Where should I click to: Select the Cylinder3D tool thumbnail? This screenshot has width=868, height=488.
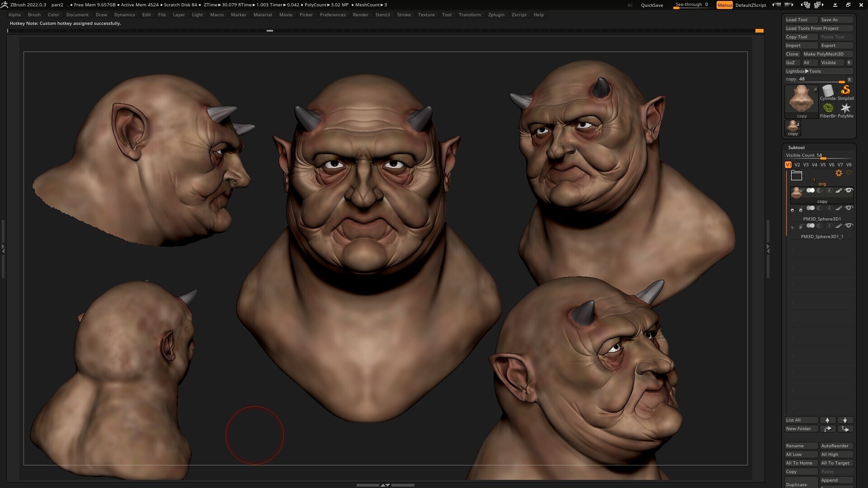pos(828,91)
